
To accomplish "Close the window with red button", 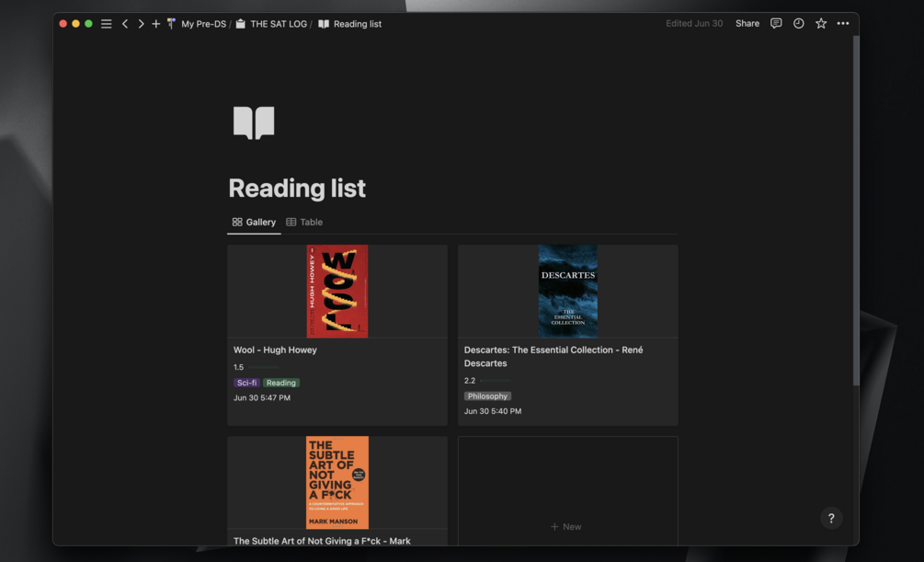I will pyautogui.click(x=63, y=24).
